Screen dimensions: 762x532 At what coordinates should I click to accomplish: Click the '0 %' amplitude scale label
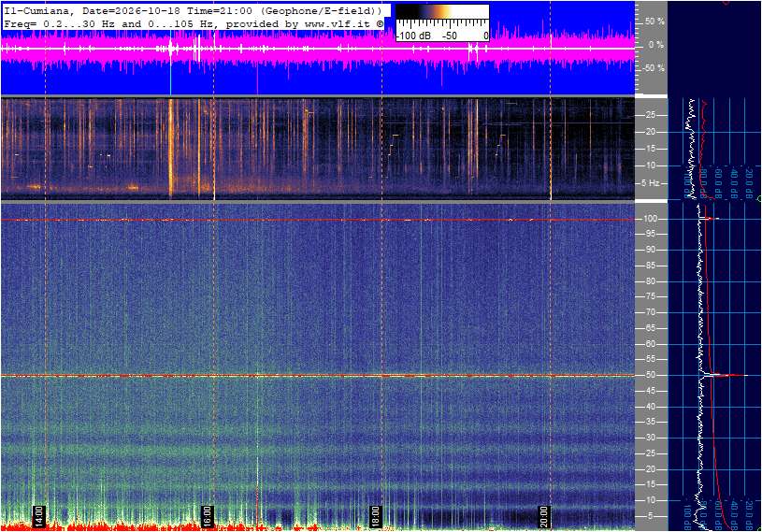click(655, 45)
